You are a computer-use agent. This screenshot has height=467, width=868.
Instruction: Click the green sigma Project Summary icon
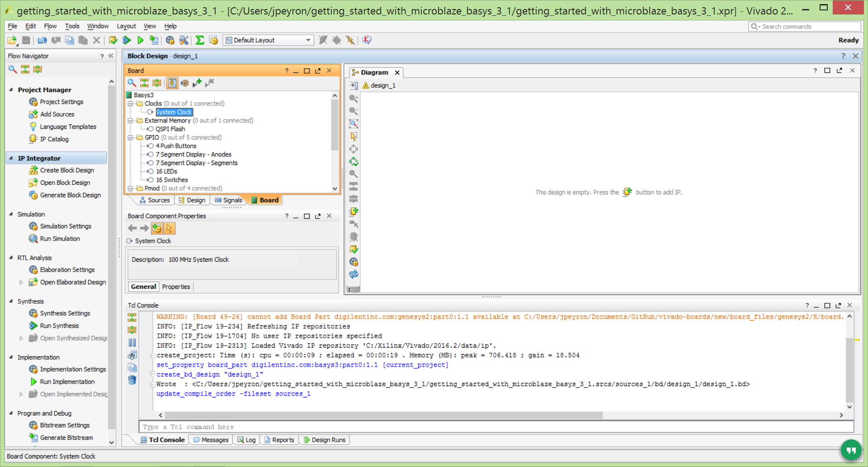tap(200, 40)
